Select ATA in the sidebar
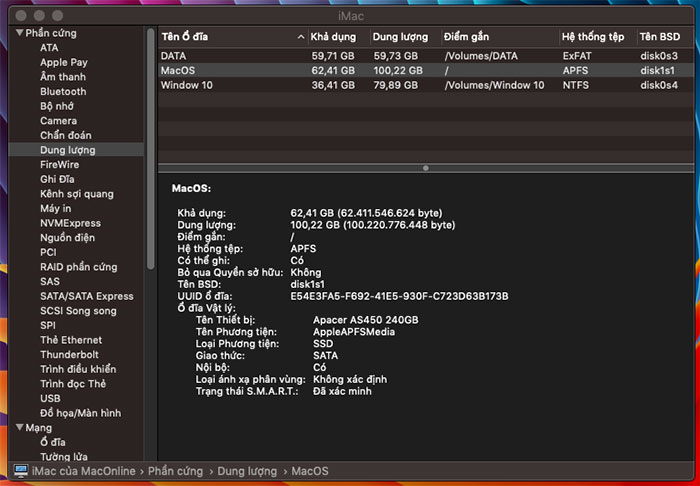Screen dimensions: 700x486 coord(49,48)
